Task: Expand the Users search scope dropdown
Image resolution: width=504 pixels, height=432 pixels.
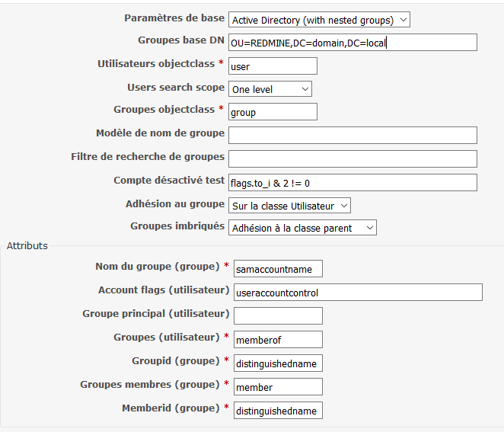Action: [270, 89]
